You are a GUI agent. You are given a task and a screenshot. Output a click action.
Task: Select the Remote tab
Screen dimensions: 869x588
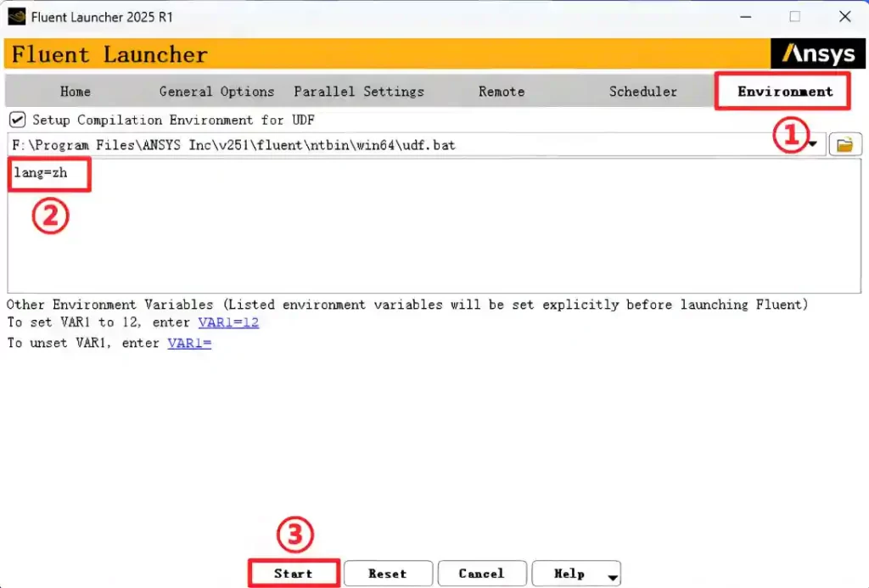pyautogui.click(x=502, y=92)
